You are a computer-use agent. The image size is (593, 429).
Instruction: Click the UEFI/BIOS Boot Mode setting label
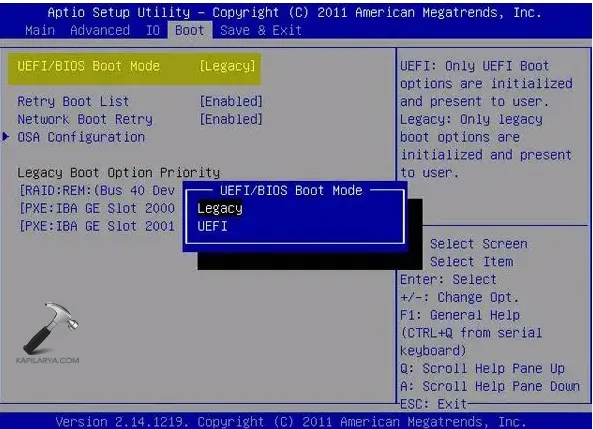pos(88,66)
